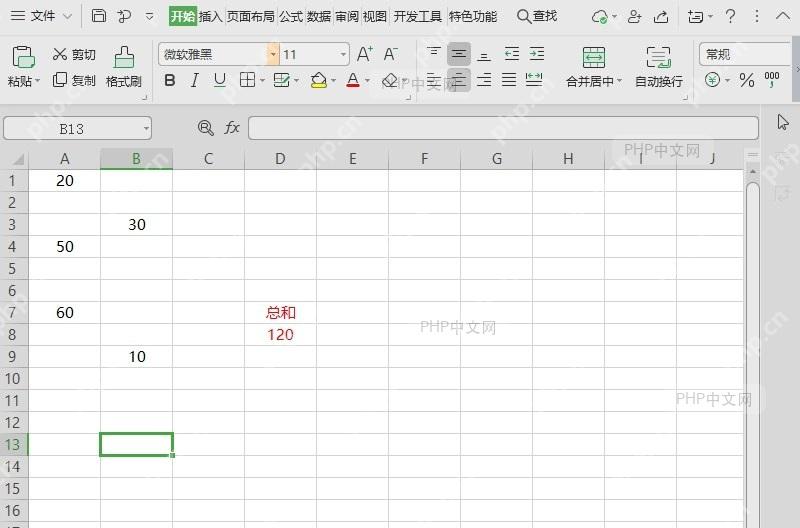Click the justify alignment icon
The height and width of the screenshot is (528, 800).
(509, 80)
